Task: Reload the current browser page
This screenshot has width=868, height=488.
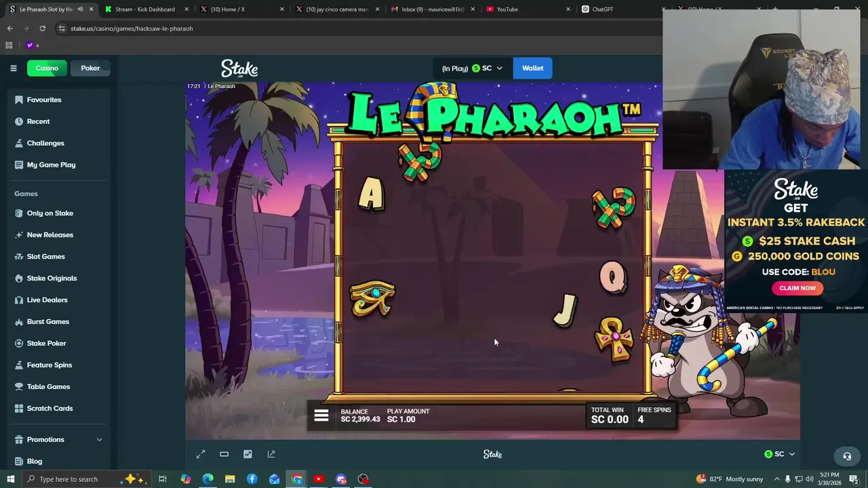Action: click(42, 28)
